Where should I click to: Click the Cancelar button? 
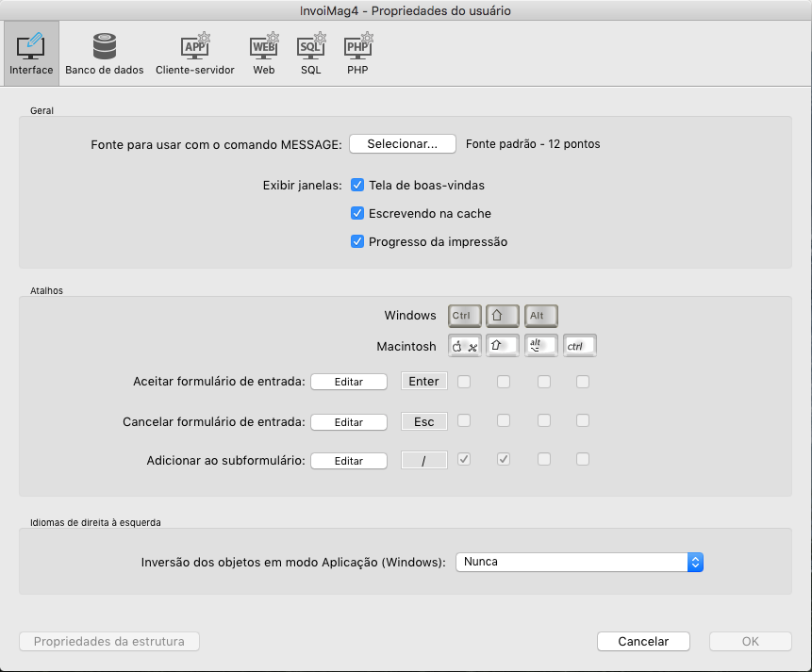(x=643, y=642)
